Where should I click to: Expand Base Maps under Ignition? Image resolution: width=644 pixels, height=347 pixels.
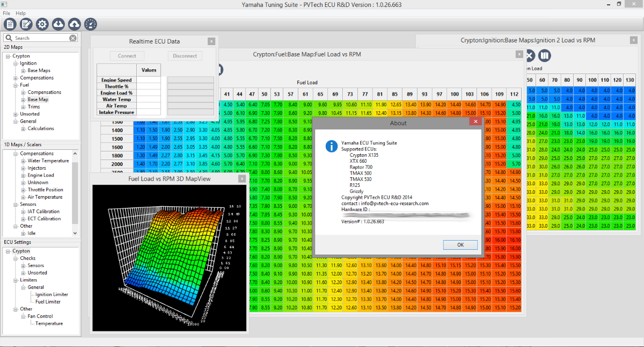[x=23, y=71]
